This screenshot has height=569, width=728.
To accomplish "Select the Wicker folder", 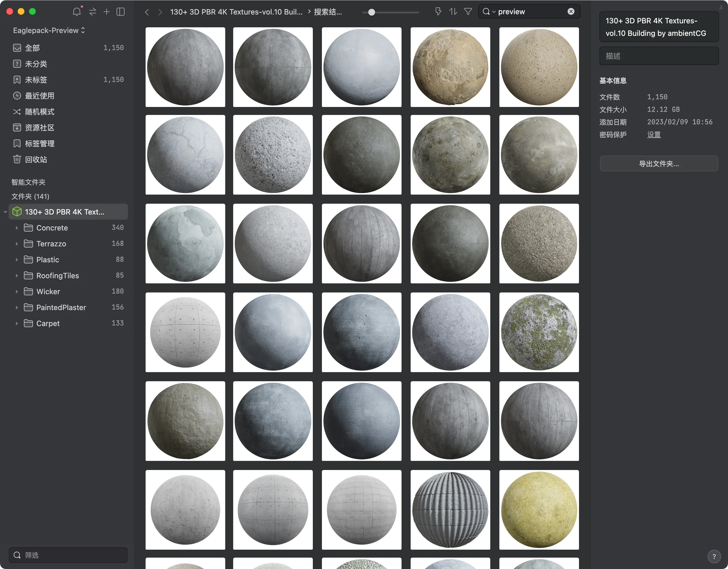I will pos(68,292).
